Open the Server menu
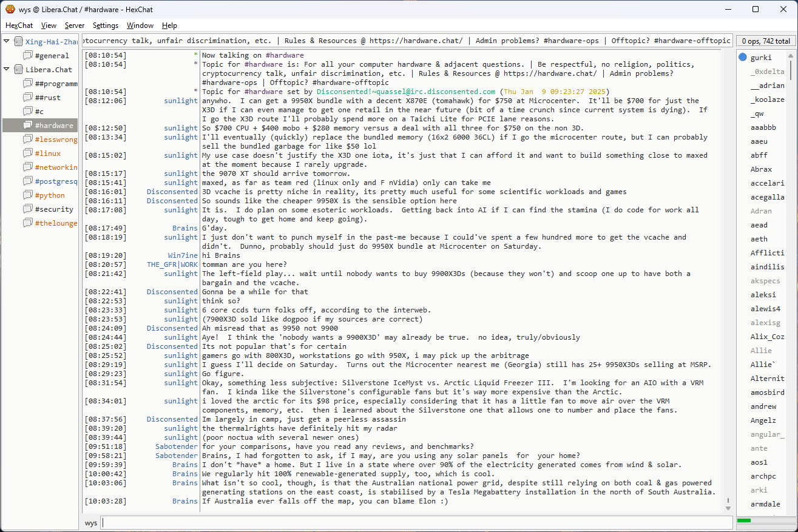The image size is (798, 532). (x=75, y=25)
